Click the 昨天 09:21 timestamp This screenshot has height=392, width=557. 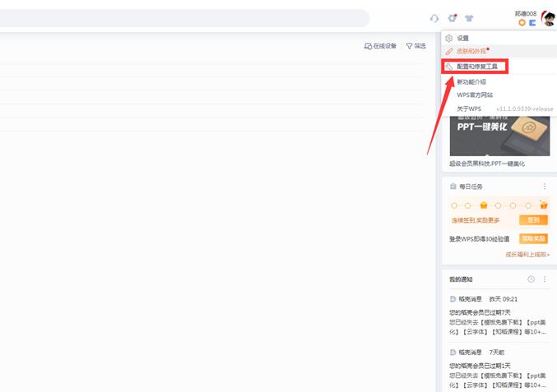[x=504, y=299]
